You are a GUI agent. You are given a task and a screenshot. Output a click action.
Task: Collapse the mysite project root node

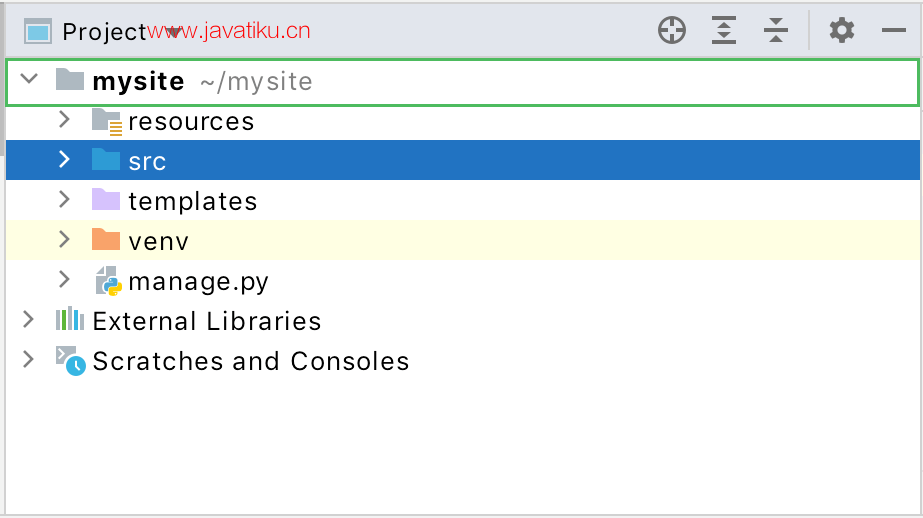point(28,79)
